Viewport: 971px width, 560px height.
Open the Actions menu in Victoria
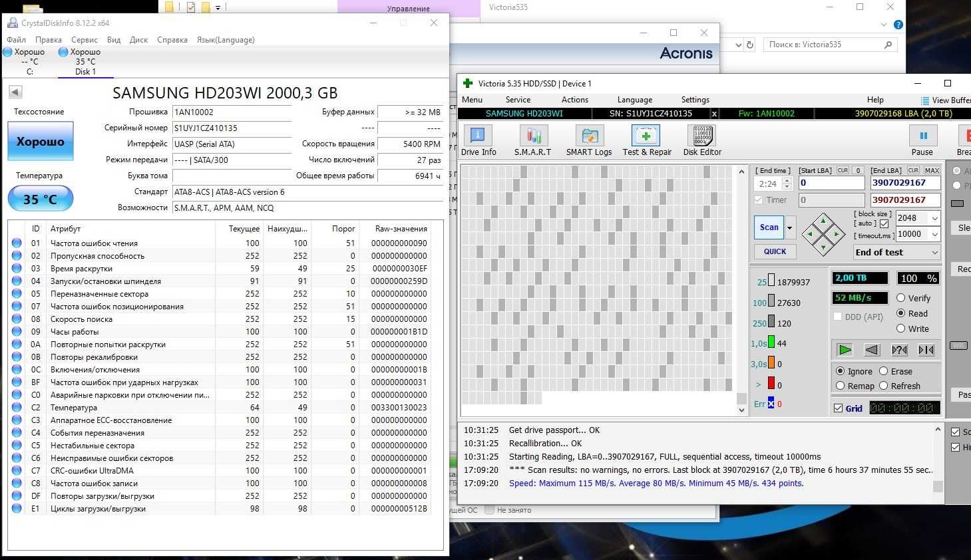575,100
